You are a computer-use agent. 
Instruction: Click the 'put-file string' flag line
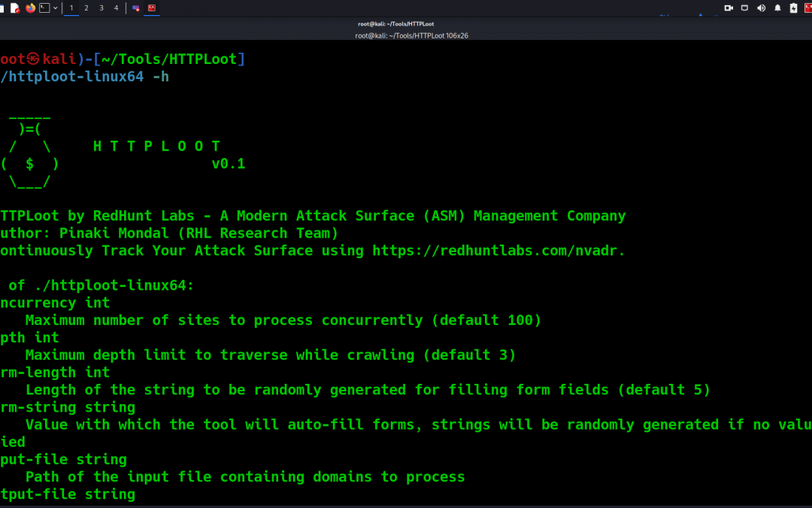coord(63,460)
